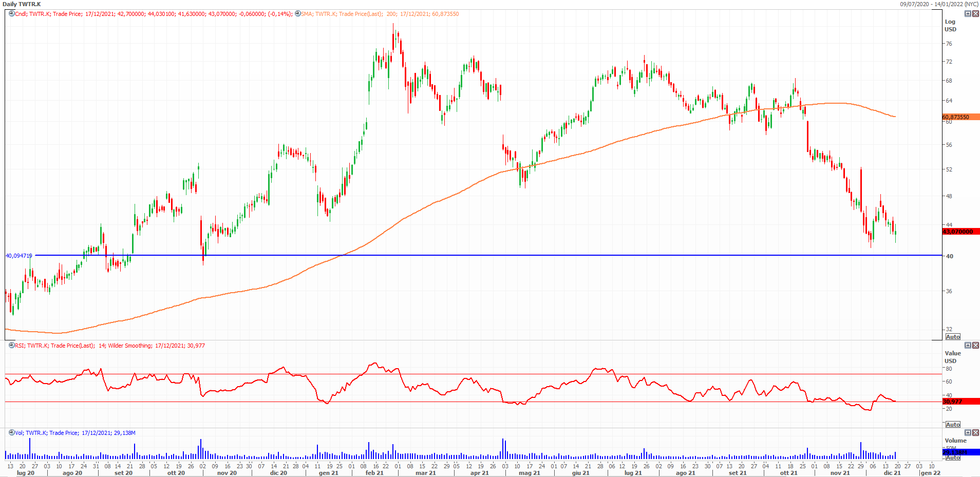Select the SMA 200 legend text

pyautogui.click(x=379, y=14)
